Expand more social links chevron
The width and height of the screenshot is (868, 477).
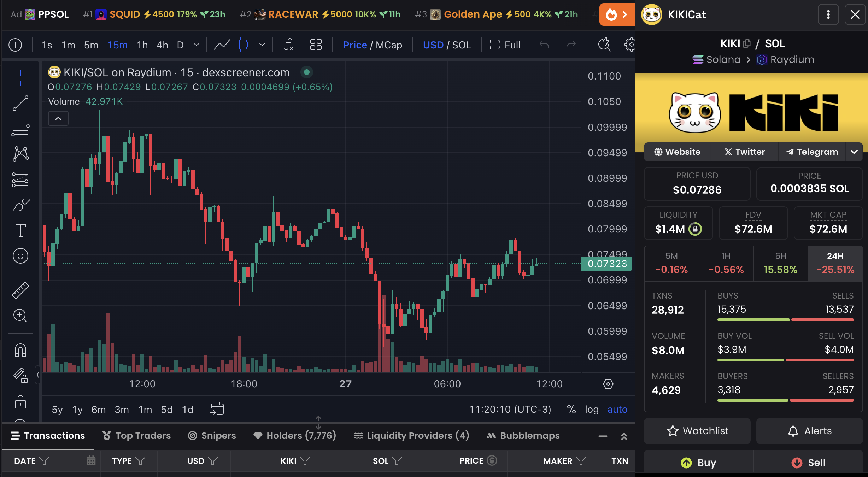point(854,152)
